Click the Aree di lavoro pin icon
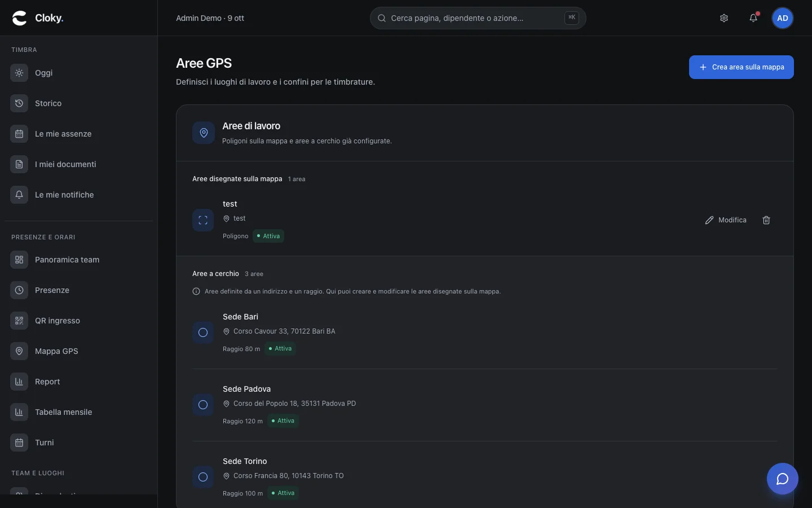The height and width of the screenshot is (508, 812). [204, 133]
